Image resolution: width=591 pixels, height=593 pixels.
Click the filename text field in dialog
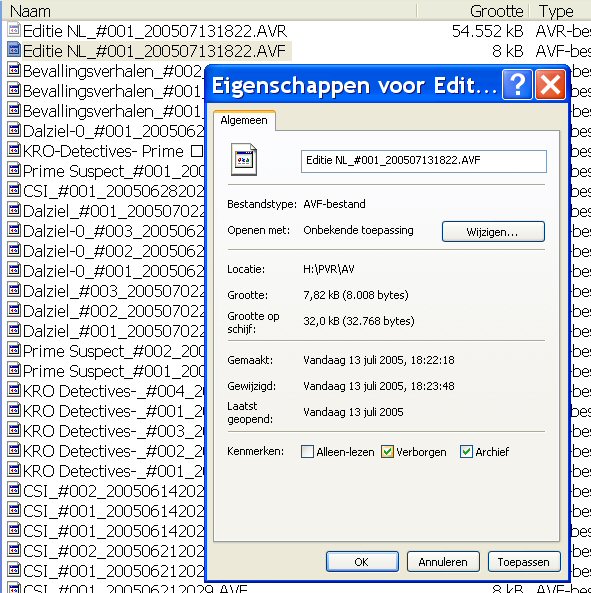tap(423, 161)
